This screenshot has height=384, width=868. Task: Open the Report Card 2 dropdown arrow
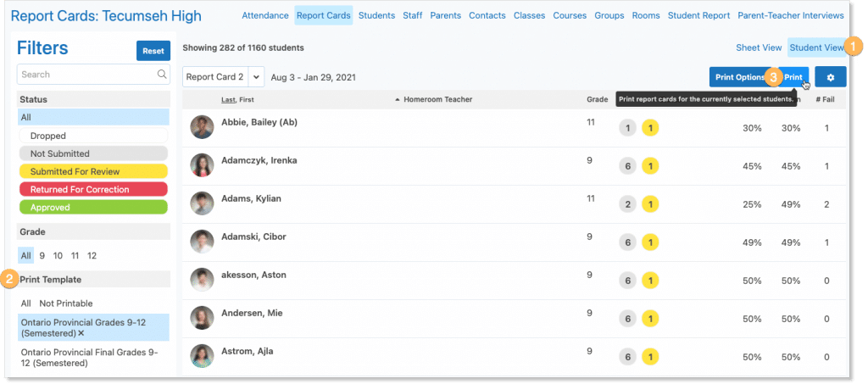[x=256, y=77]
